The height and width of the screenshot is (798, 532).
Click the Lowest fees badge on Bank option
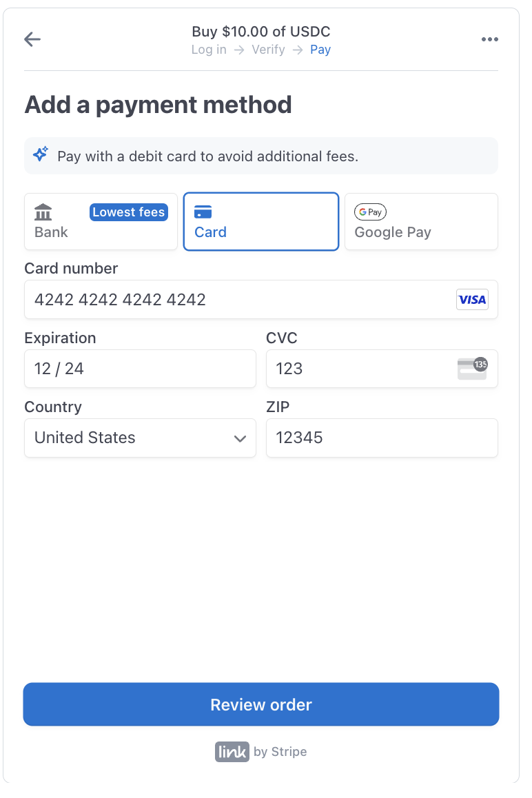[128, 212]
